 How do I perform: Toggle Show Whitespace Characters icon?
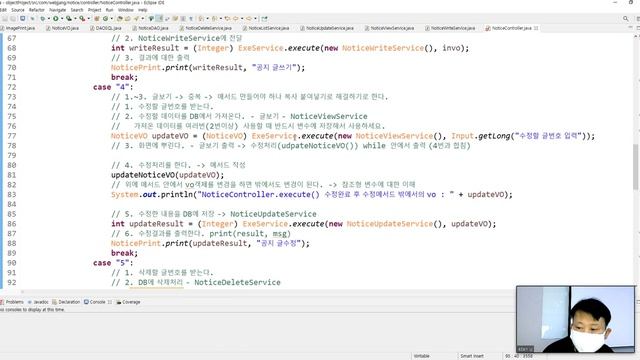191,18
